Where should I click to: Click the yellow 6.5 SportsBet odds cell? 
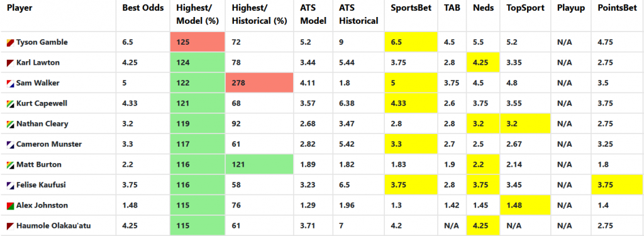point(411,42)
